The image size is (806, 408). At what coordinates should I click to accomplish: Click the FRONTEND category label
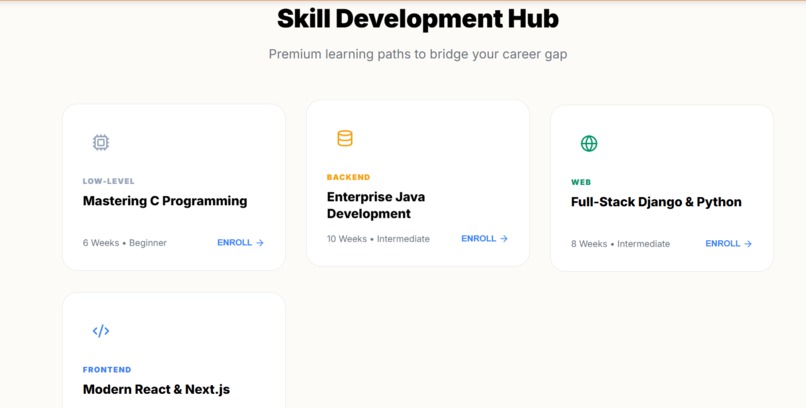click(107, 370)
